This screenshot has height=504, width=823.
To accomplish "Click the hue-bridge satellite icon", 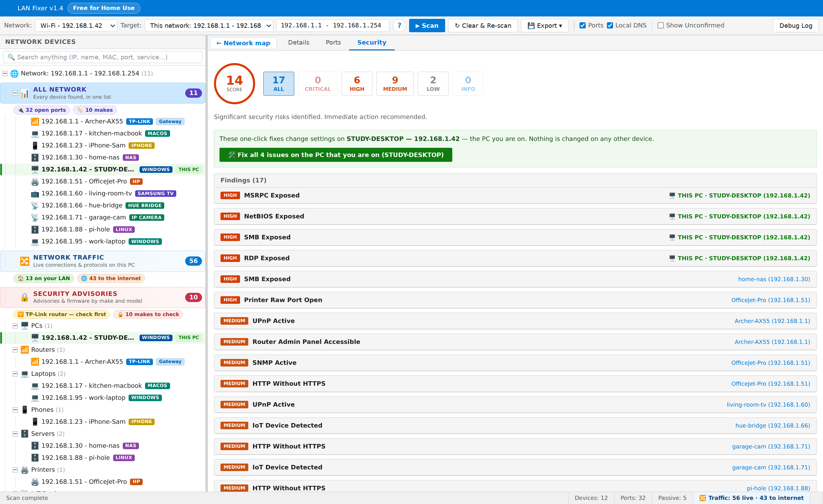I will click(x=35, y=205).
